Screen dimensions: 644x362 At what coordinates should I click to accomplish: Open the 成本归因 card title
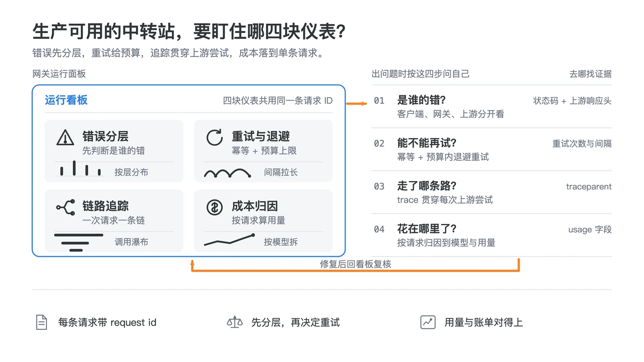255,206
